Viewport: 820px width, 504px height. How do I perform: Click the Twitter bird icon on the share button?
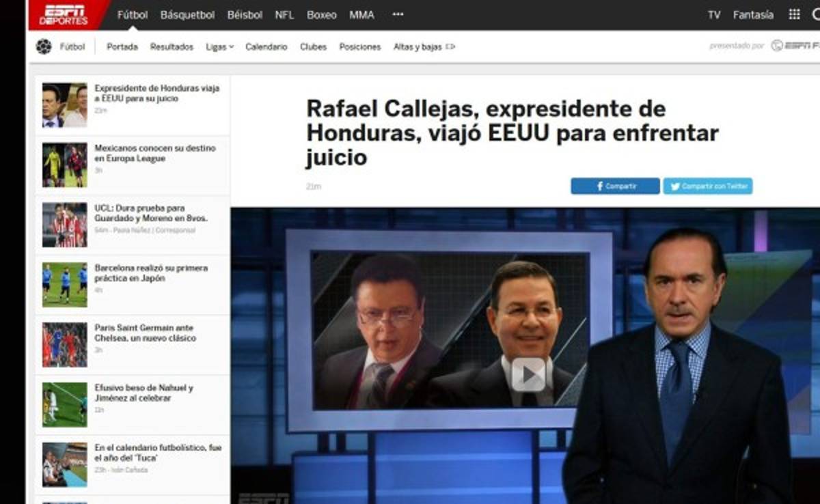pos(674,186)
